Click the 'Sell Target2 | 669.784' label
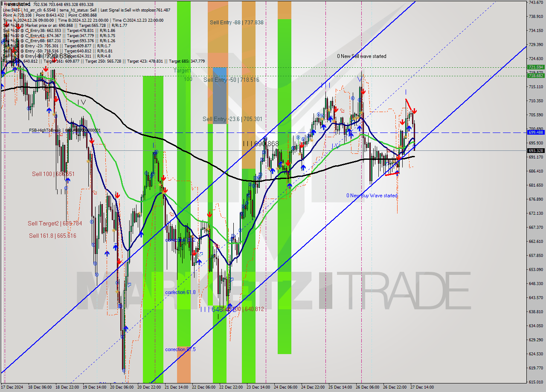This screenshot has width=546, height=392. 55,223
